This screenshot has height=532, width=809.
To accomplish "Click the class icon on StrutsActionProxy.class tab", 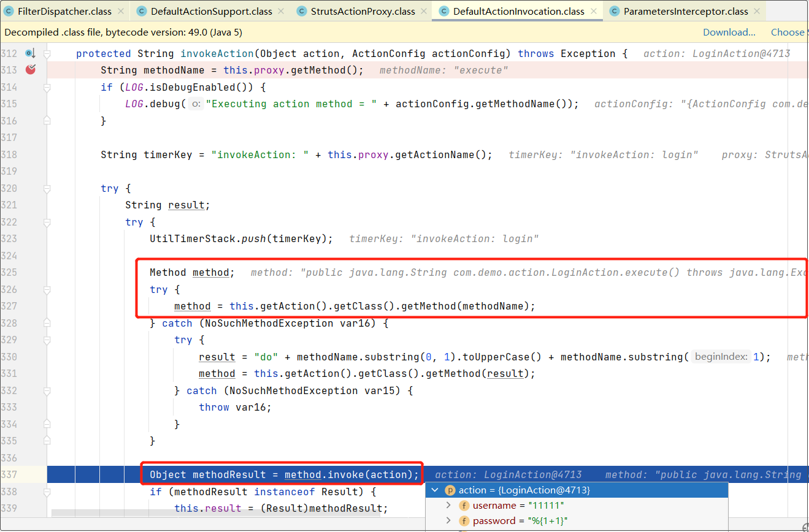I will (302, 11).
